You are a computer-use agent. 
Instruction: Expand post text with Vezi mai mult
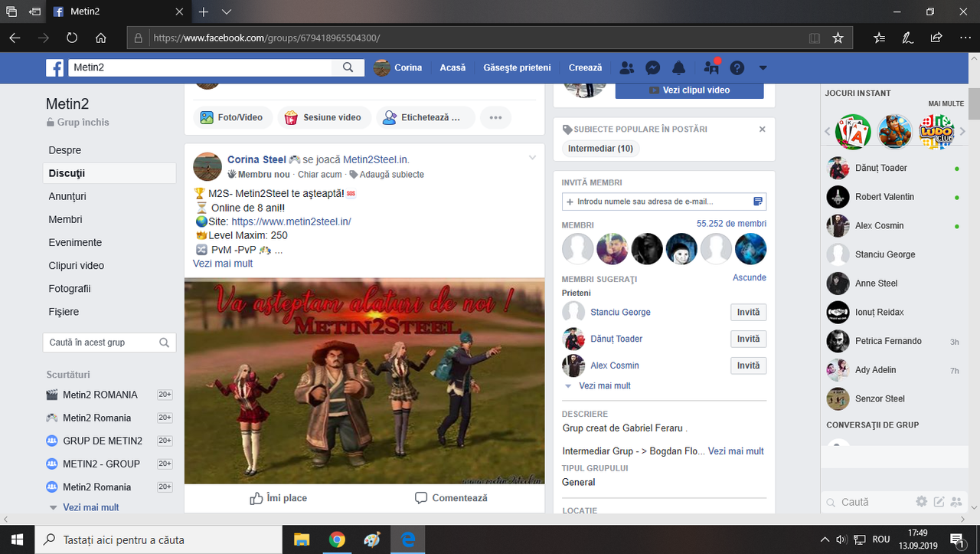pyautogui.click(x=223, y=264)
